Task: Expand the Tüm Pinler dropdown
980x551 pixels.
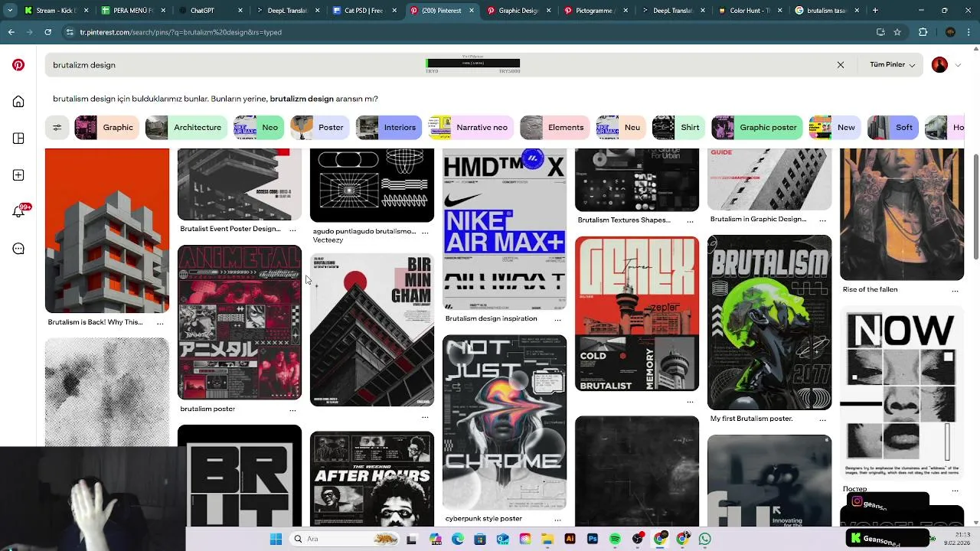Action: [892, 65]
